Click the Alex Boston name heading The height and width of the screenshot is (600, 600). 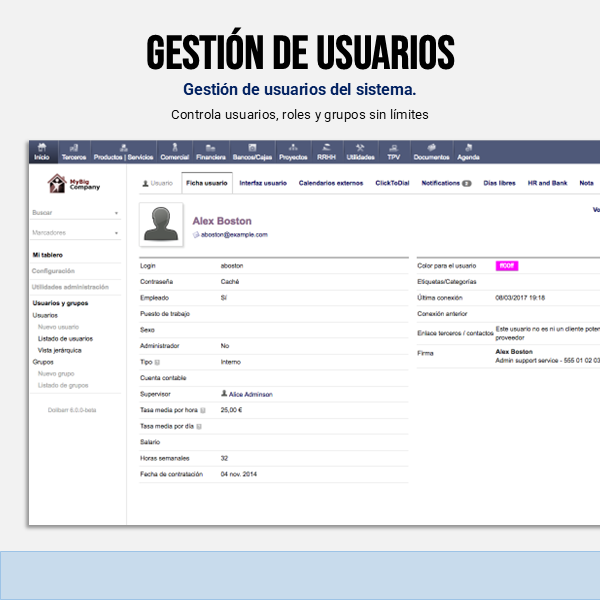point(222,221)
